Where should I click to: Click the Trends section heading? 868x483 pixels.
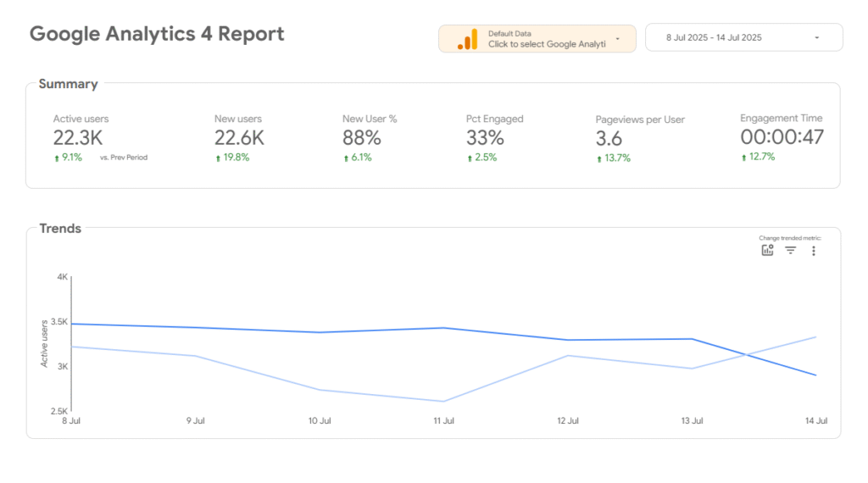tap(60, 229)
